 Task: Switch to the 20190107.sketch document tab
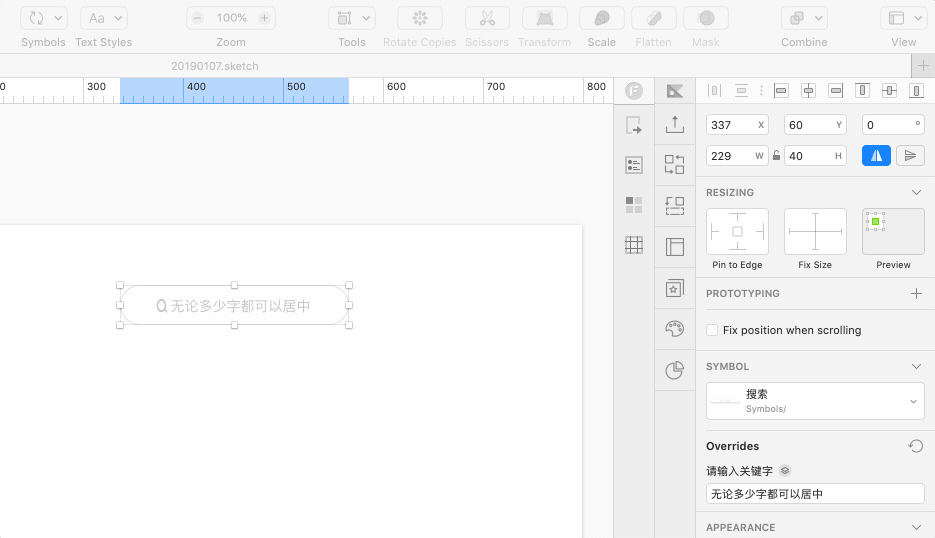[x=214, y=66]
